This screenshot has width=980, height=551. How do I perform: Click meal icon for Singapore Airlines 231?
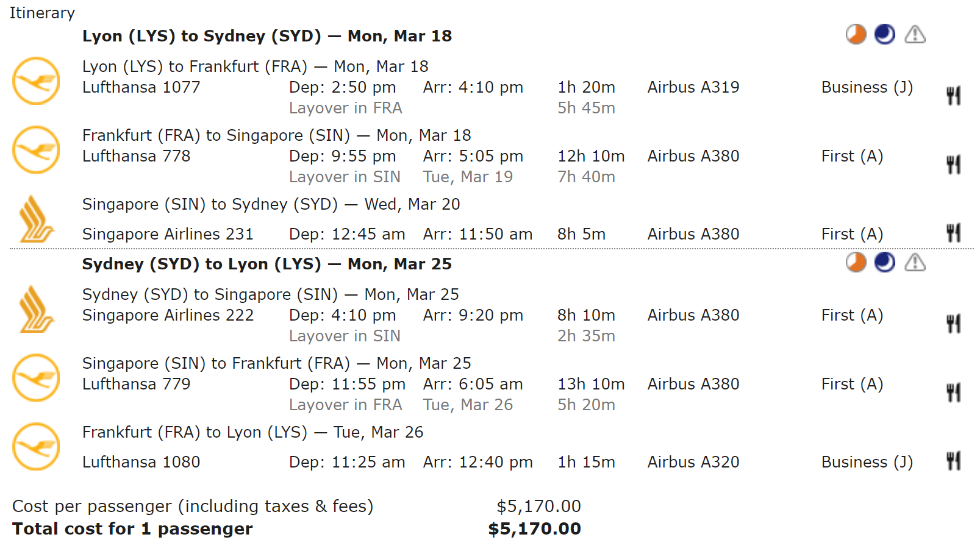tap(954, 233)
